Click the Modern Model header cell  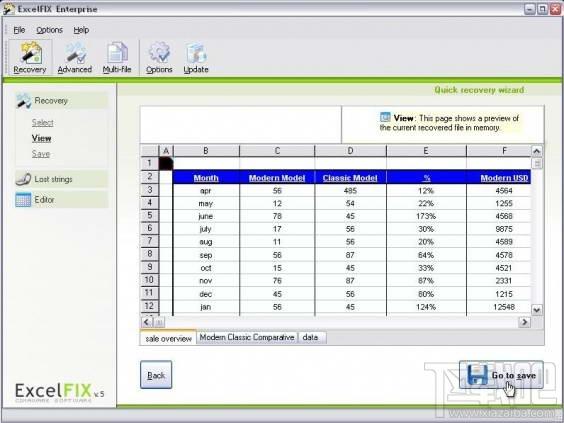click(277, 178)
